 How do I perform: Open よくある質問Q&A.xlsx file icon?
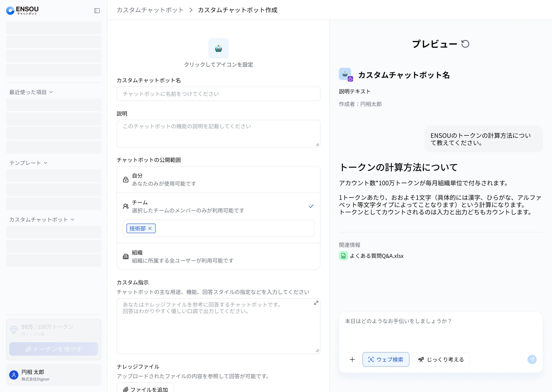(x=343, y=256)
